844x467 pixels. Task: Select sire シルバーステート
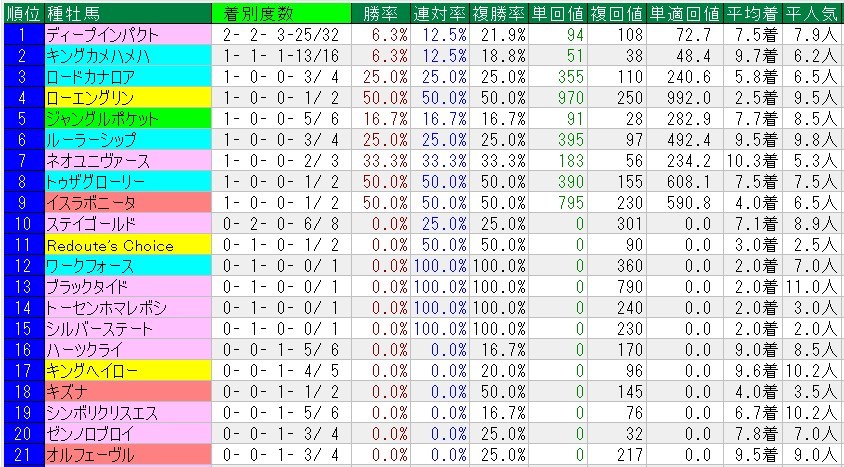coord(128,329)
